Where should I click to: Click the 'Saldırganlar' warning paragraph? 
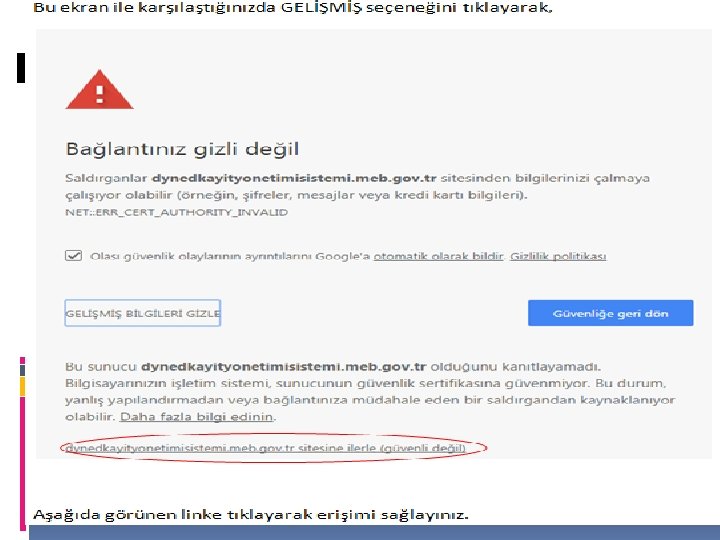(x=357, y=186)
